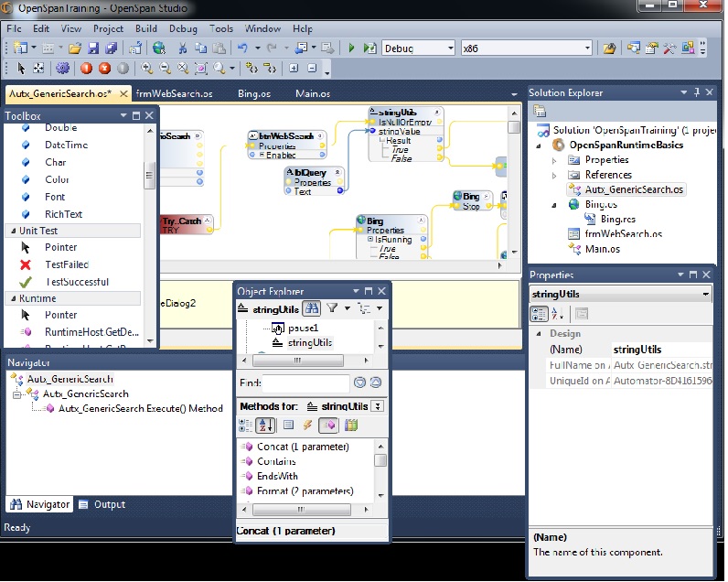Open the x86 platform dropdown
The height and width of the screenshot is (582, 728).
[x=587, y=48]
